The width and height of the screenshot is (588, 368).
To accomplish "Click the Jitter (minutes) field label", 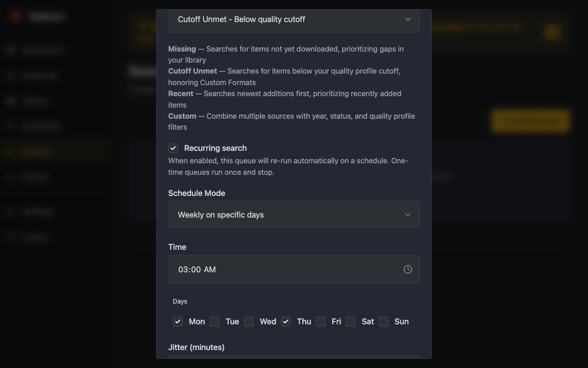I will click(x=196, y=347).
